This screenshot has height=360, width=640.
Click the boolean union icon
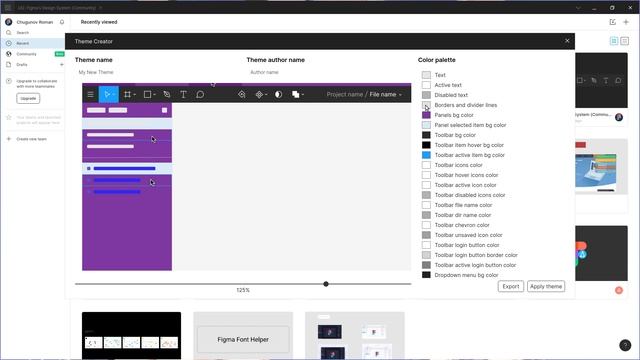[x=296, y=95]
